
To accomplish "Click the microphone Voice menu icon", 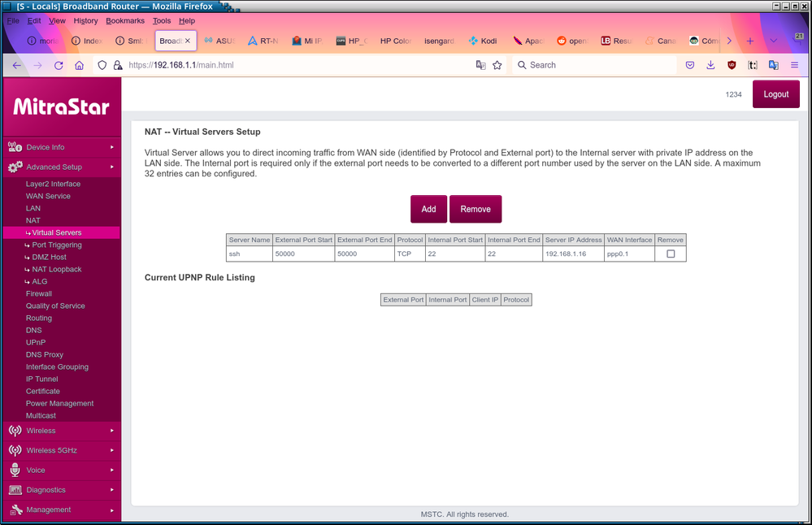I will click(x=15, y=470).
